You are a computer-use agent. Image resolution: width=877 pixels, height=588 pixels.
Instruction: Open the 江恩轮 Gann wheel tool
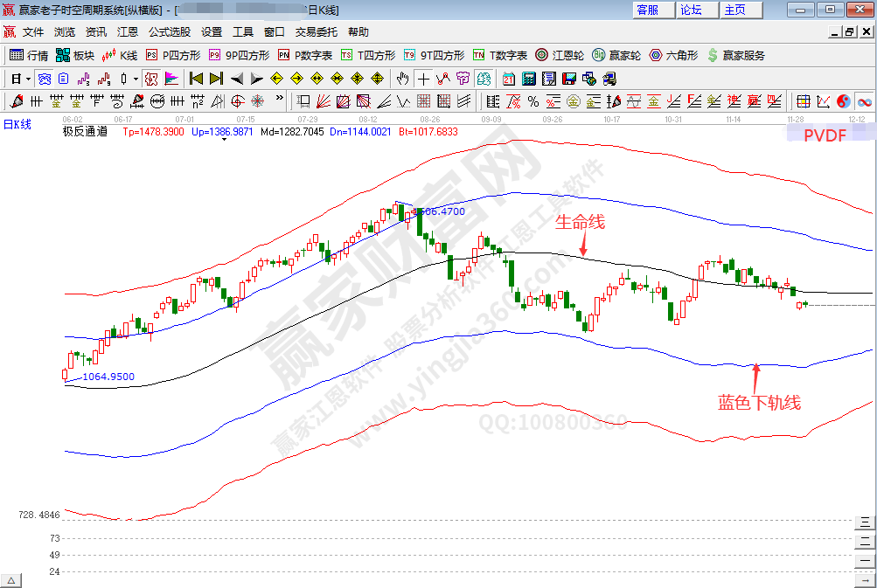click(x=560, y=55)
